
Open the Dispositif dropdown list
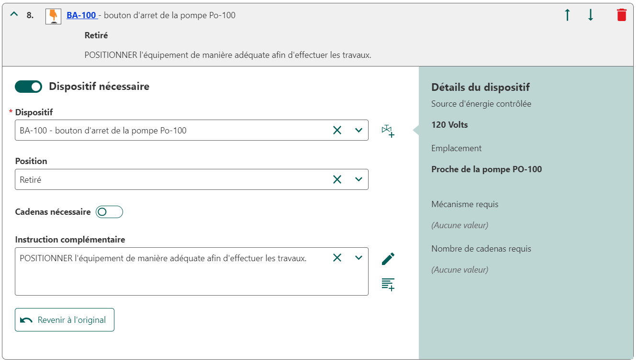359,130
